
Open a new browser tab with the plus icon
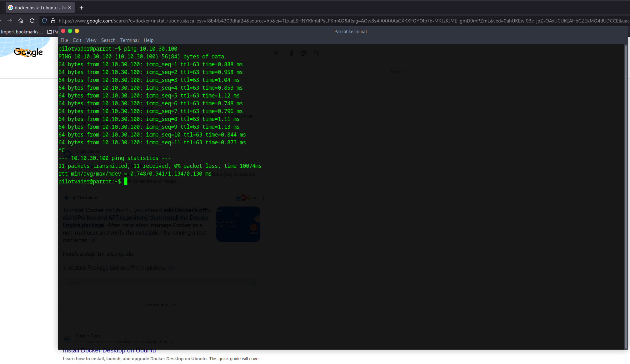(81, 7)
